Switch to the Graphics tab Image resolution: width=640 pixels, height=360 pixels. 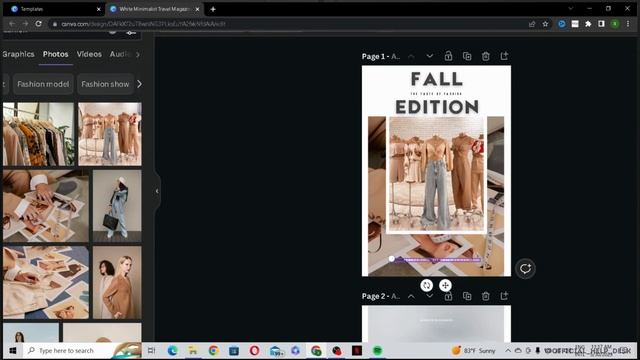tap(18, 54)
